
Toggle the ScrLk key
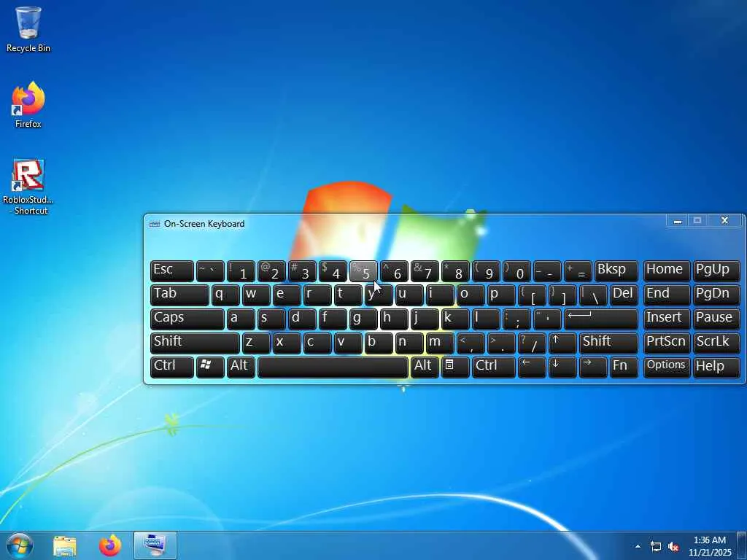pyautogui.click(x=716, y=343)
